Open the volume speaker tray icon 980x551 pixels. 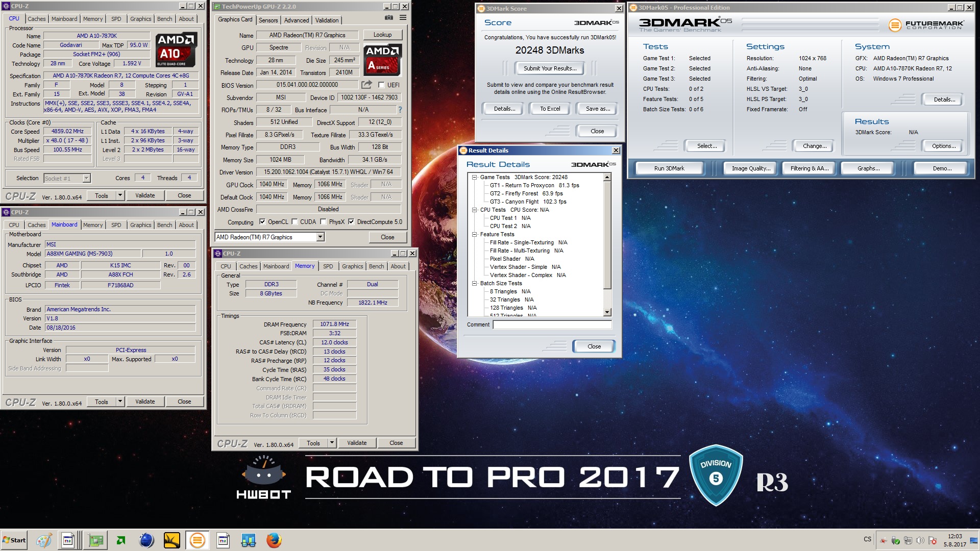click(920, 540)
